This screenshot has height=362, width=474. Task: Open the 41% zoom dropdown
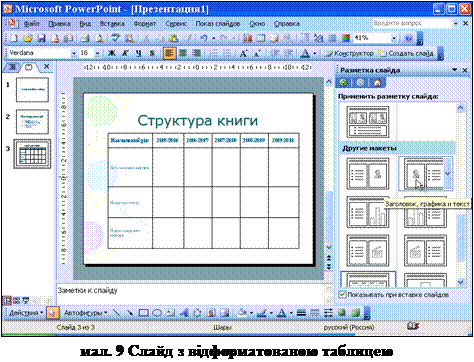click(x=394, y=38)
